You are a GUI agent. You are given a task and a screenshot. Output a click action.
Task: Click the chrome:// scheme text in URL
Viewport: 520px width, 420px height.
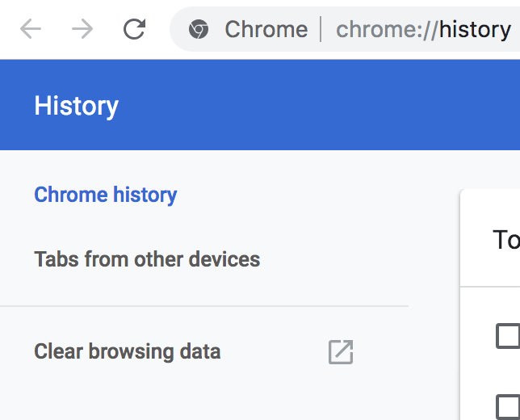[x=387, y=30]
